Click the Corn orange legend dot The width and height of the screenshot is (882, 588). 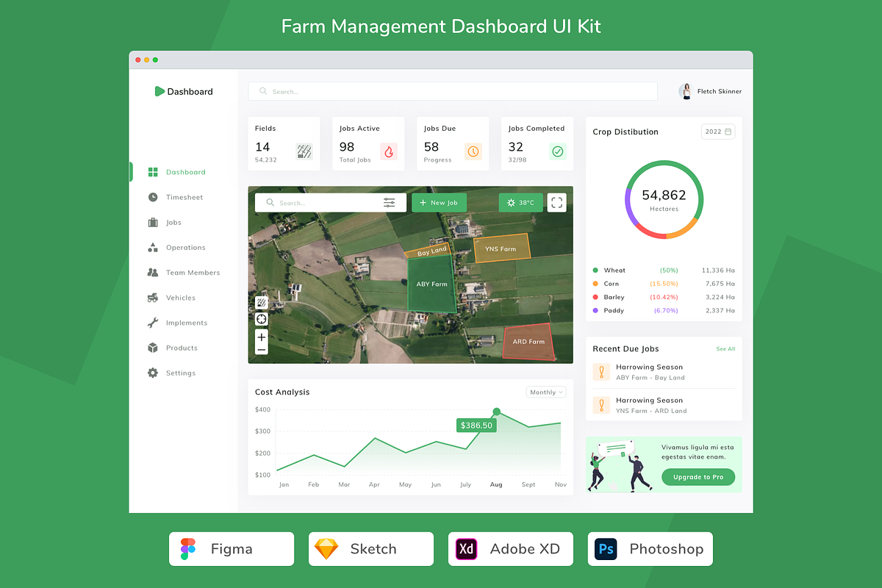click(x=595, y=284)
